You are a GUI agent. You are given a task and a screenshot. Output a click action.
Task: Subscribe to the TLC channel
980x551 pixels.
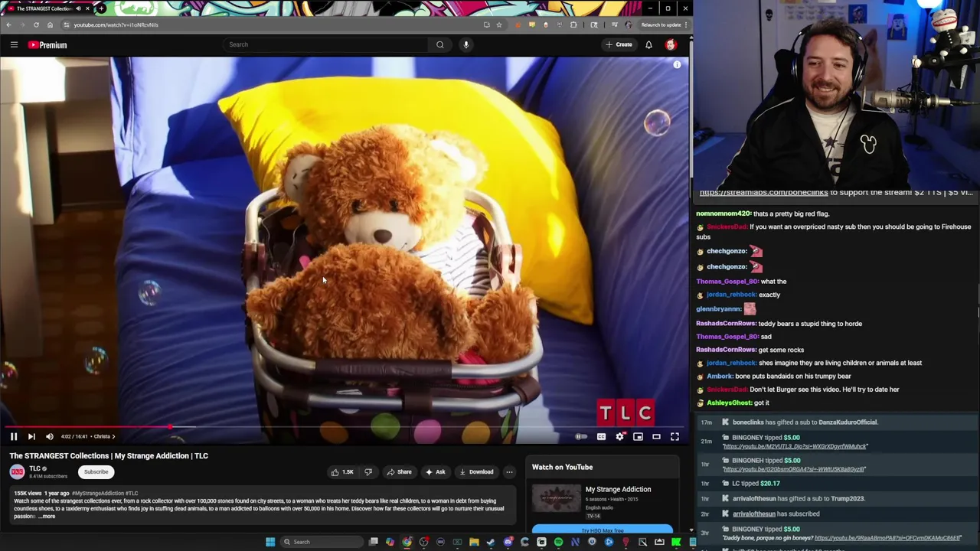point(96,472)
